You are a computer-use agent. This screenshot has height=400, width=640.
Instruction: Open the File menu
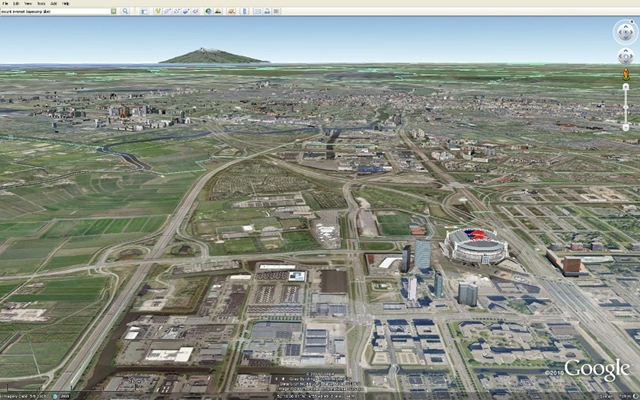5,3
